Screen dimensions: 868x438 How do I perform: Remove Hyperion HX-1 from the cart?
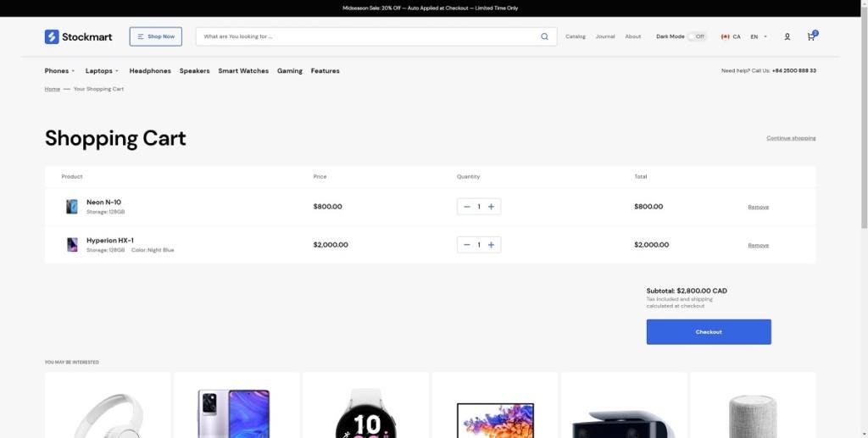coord(758,246)
